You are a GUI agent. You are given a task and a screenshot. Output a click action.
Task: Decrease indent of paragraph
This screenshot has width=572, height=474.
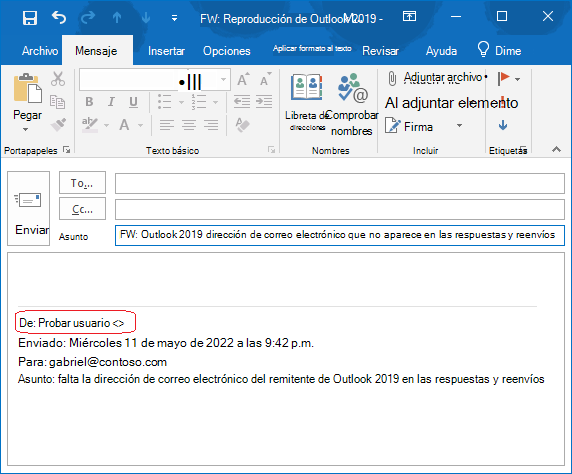[x=241, y=102]
